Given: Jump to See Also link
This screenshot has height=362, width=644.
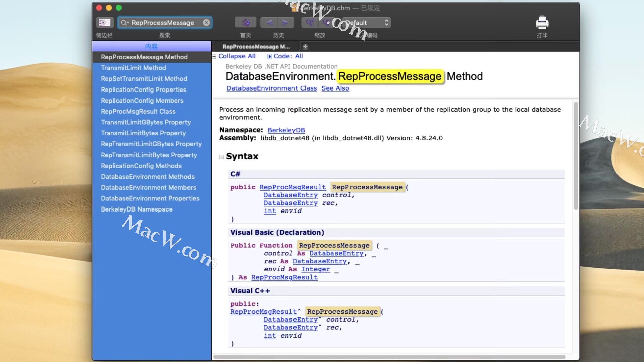Looking at the screenshot, I should pos(335,88).
